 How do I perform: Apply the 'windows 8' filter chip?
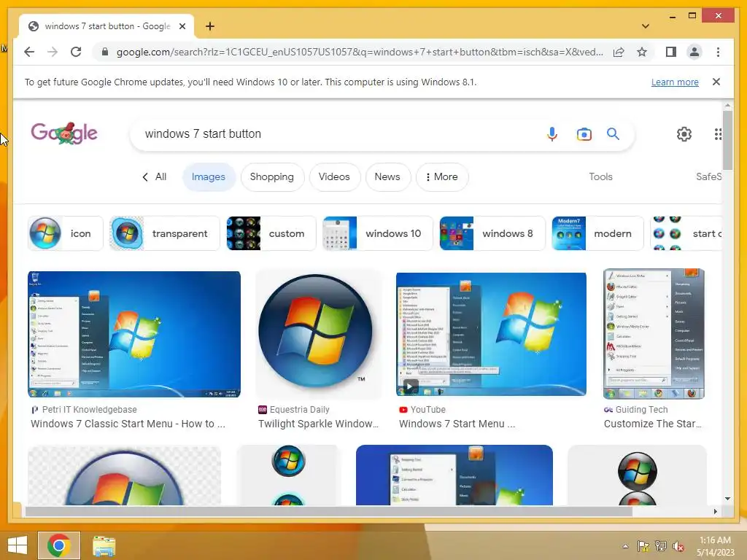point(492,233)
